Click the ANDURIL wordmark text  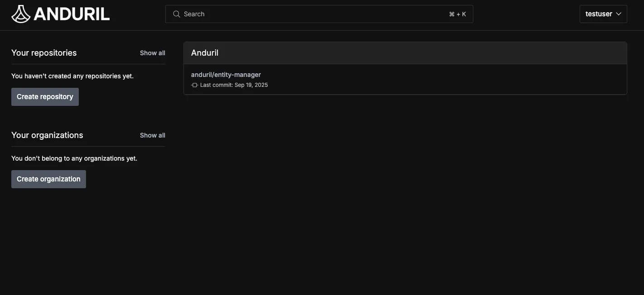pyautogui.click(x=72, y=14)
